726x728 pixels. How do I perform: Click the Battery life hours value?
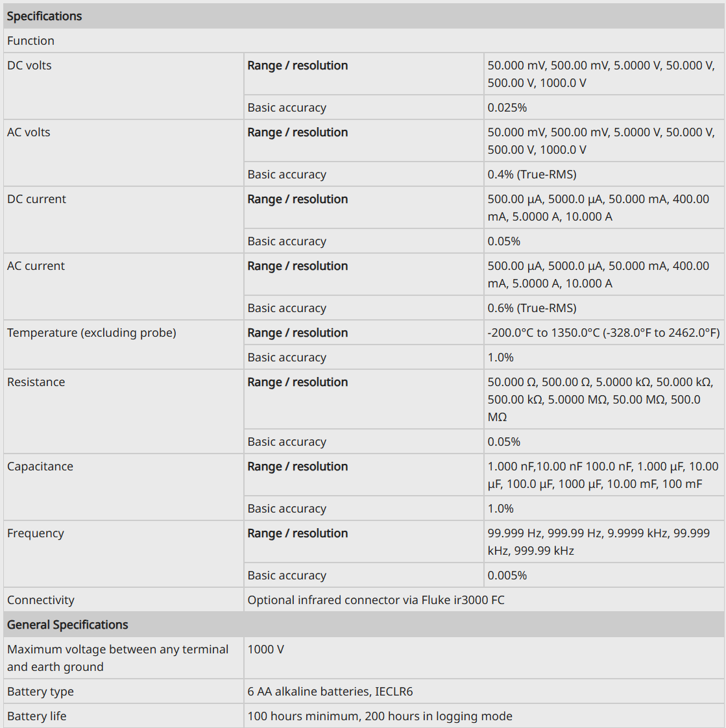coord(380,716)
